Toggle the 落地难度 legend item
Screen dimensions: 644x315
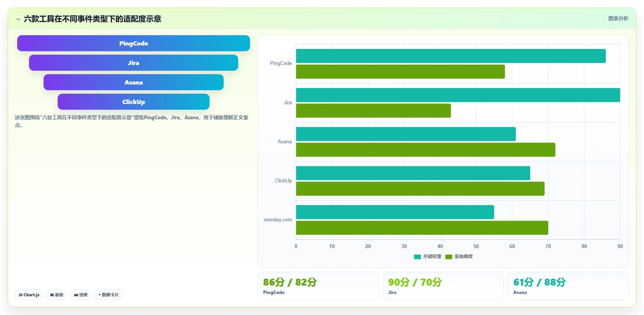tap(459, 257)
